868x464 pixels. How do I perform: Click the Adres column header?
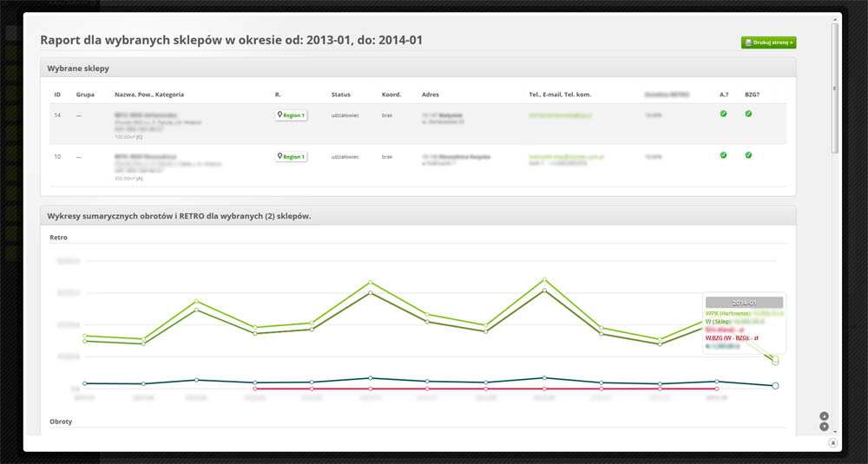[x=431, y=94]
